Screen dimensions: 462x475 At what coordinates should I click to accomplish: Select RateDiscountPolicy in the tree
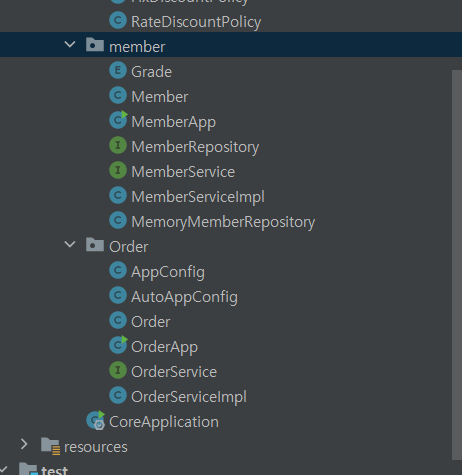coord(196,22)
